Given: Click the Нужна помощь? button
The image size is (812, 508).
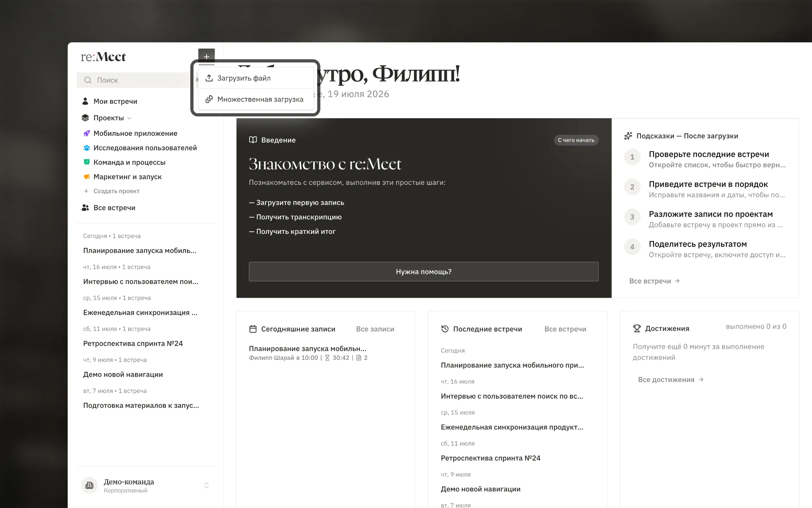Looking at the screenshot, I should 424,272.
